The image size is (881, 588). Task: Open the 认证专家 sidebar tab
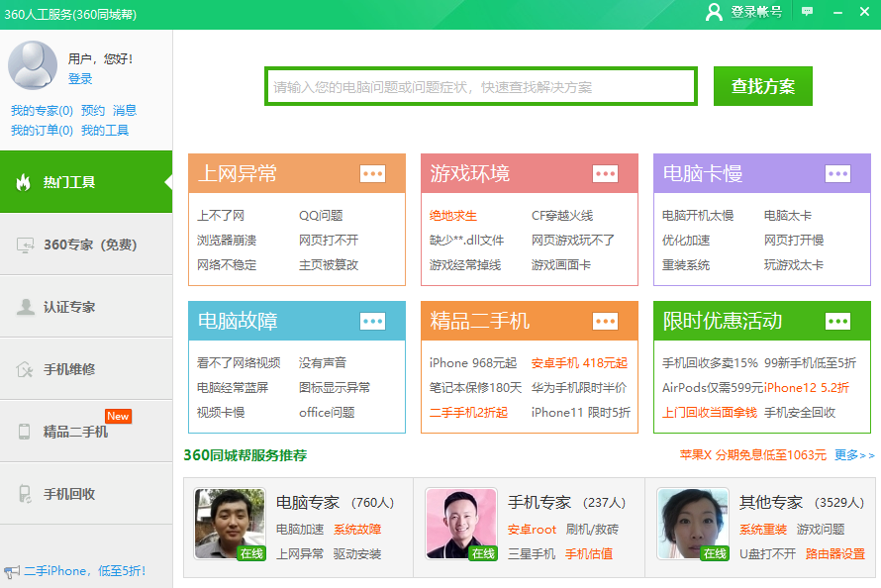point(86,307)
